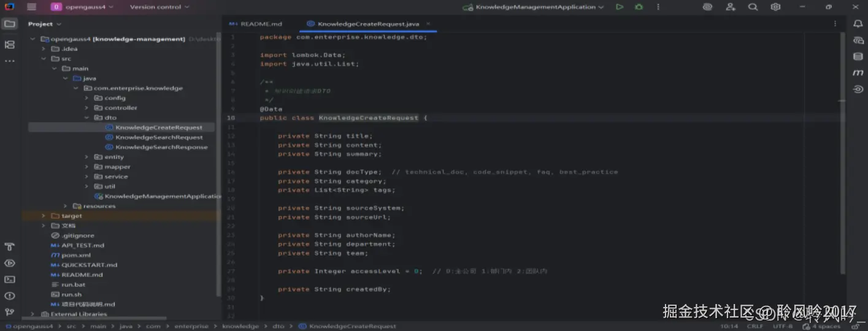Expand the controller package
The height and width of the screenshot is (331, 868).
coord(87,107)
